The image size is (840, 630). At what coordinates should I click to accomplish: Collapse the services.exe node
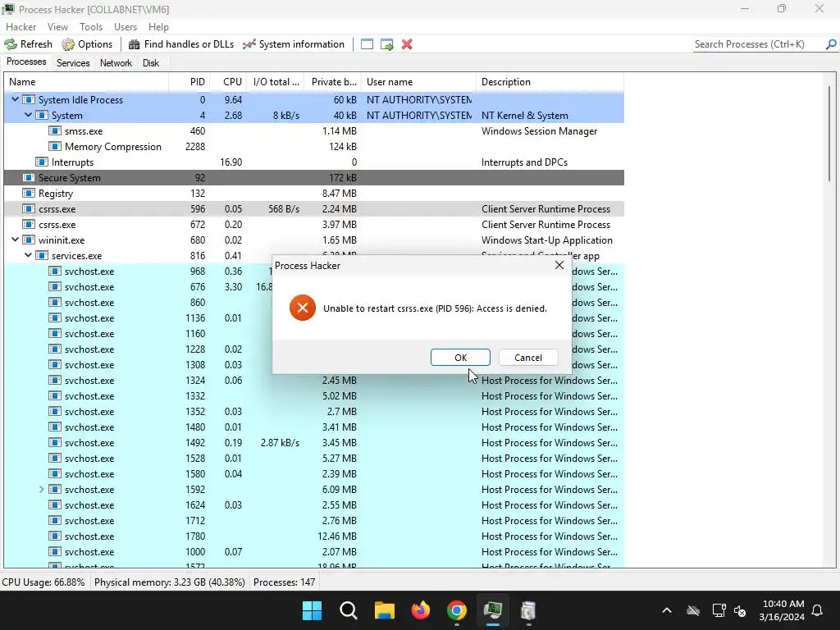click(x=29, y=255)
